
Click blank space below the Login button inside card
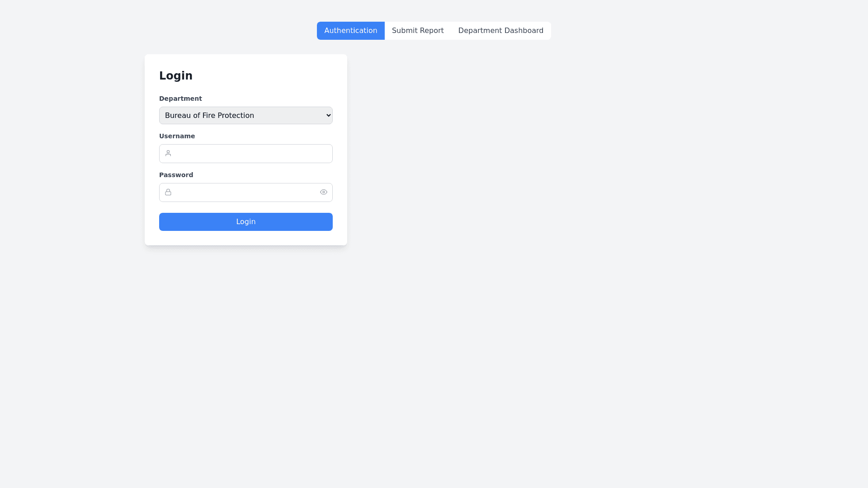point(246,238)
